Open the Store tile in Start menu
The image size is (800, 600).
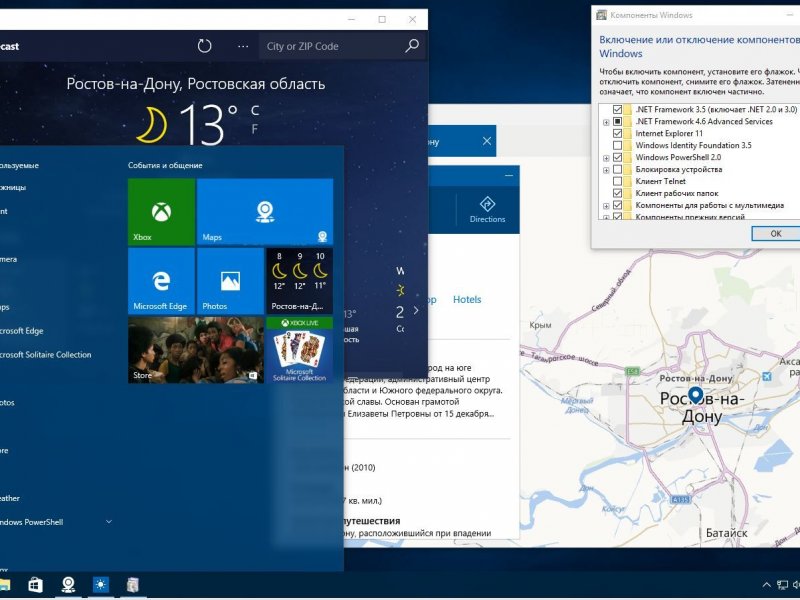click(x=196, y=350)
